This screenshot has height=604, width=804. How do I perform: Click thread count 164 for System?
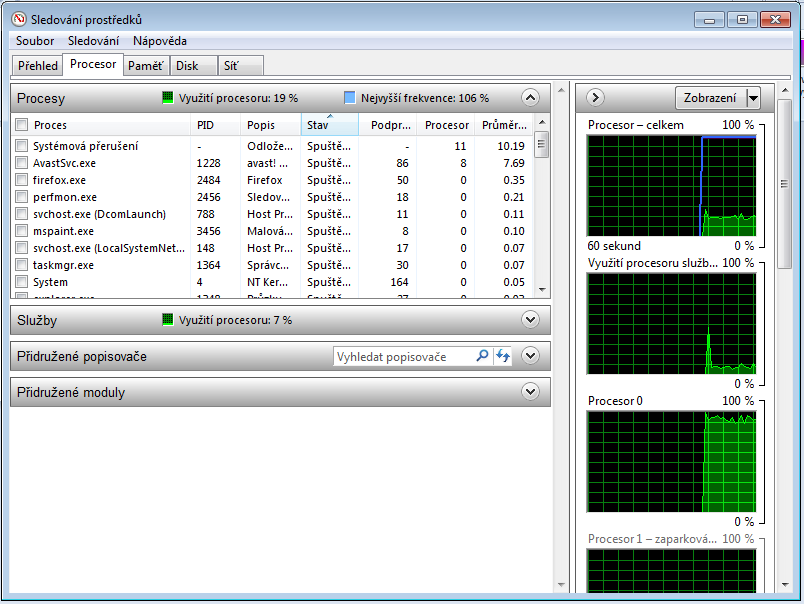pyautogui.click(x=399, y=282)
